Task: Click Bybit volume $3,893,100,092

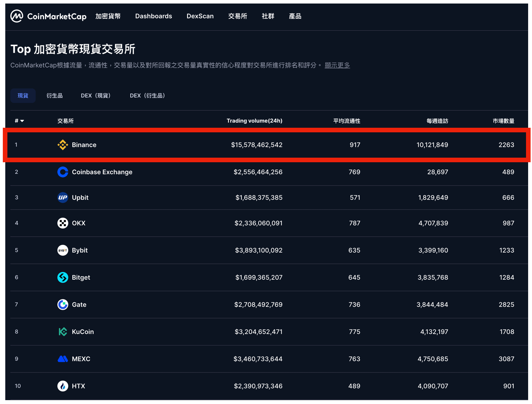Action: pos(259,250)
